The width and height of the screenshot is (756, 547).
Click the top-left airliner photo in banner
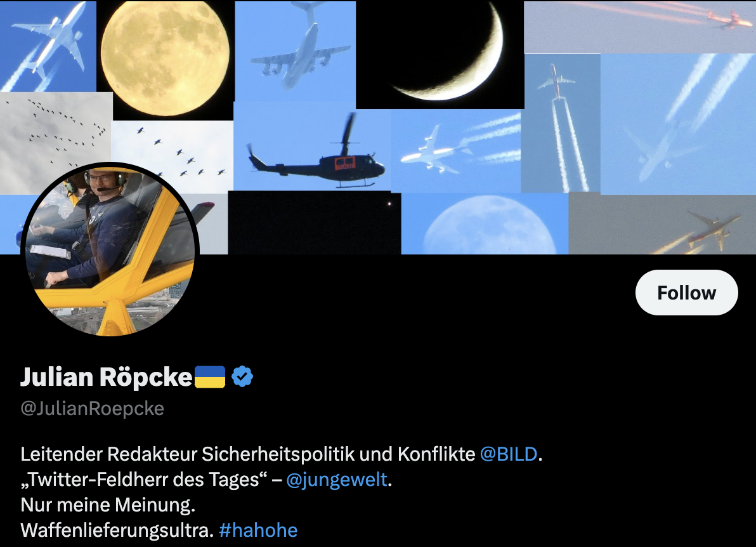(48, 46)
